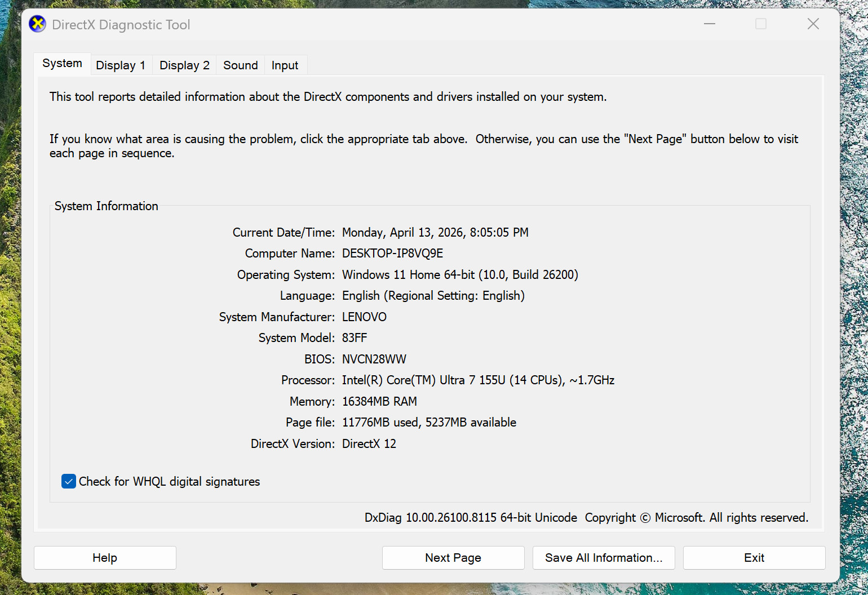Click the Copyright Microsoft notice text
868x595 pixels.
(x=697, y=518)
